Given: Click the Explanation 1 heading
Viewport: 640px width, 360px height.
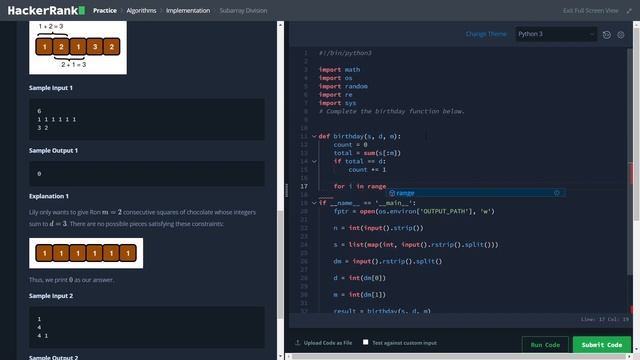Looking at the screenshot, I should [x=49, y=196].
